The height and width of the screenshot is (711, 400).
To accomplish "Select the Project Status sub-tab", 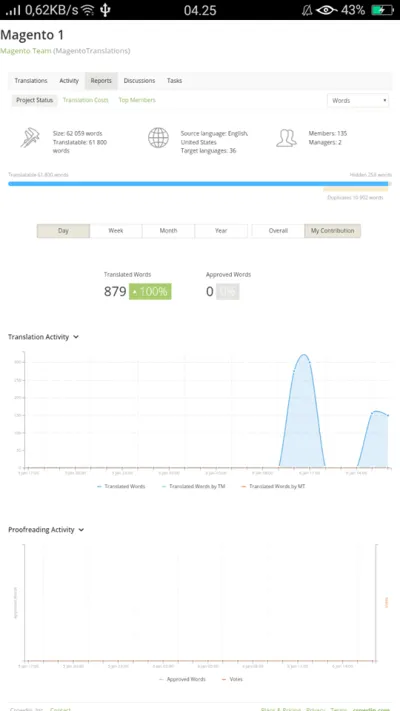I will click(x=34, y=100).
